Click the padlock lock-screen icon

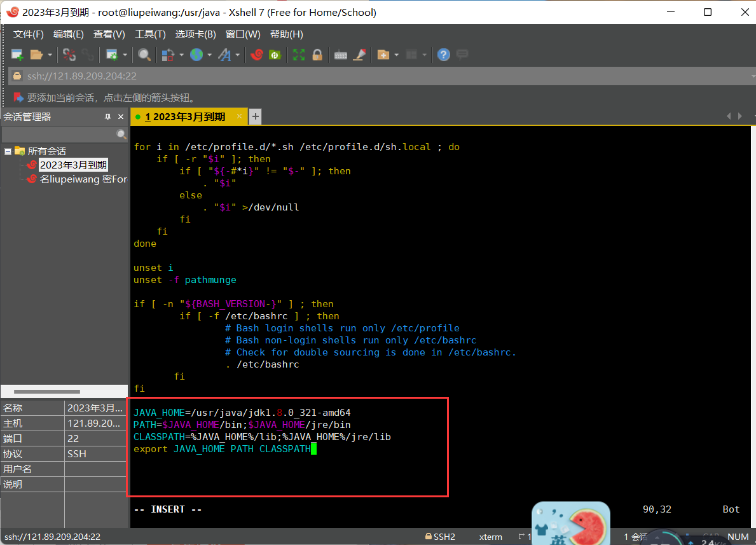[317, 55]
